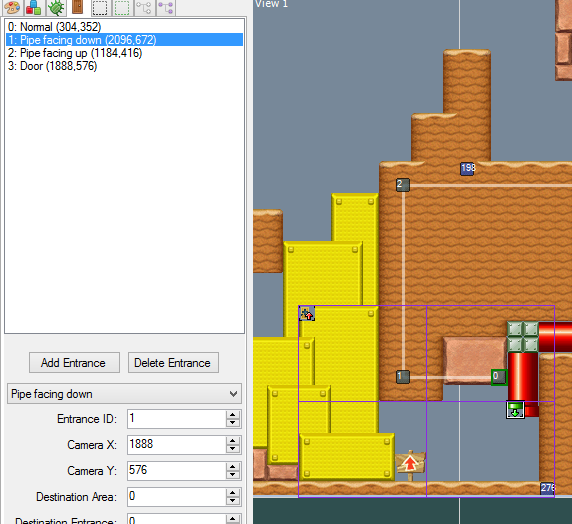Click the Entrance ID input field
Image resolution: width=572 pixels, height=524 pixels.
(177, 419)
